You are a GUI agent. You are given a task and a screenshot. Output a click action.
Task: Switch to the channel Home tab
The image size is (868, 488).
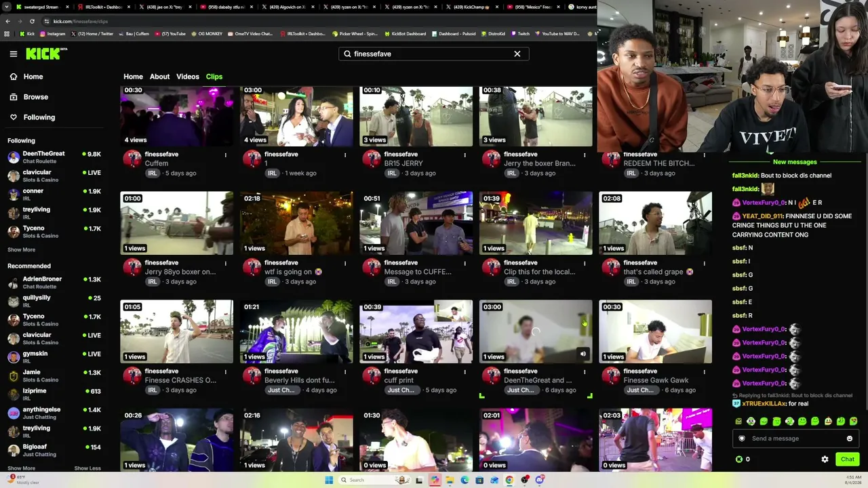133,77
